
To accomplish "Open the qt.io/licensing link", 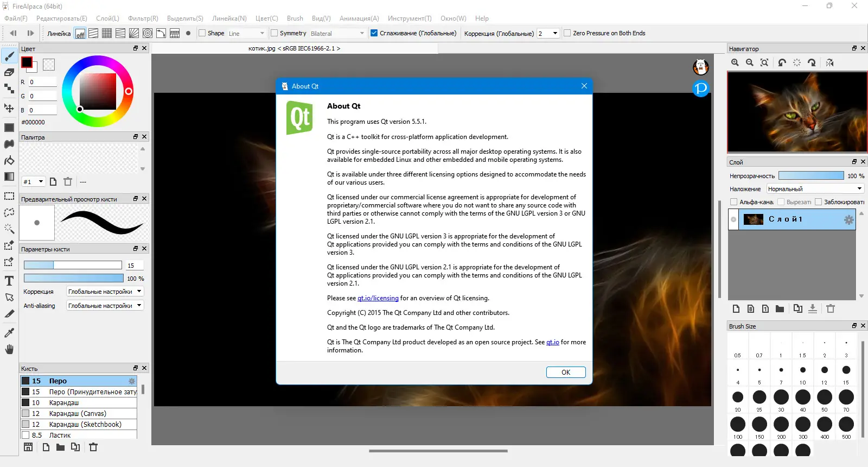I will pyautogui.click(x=378, y=298).
